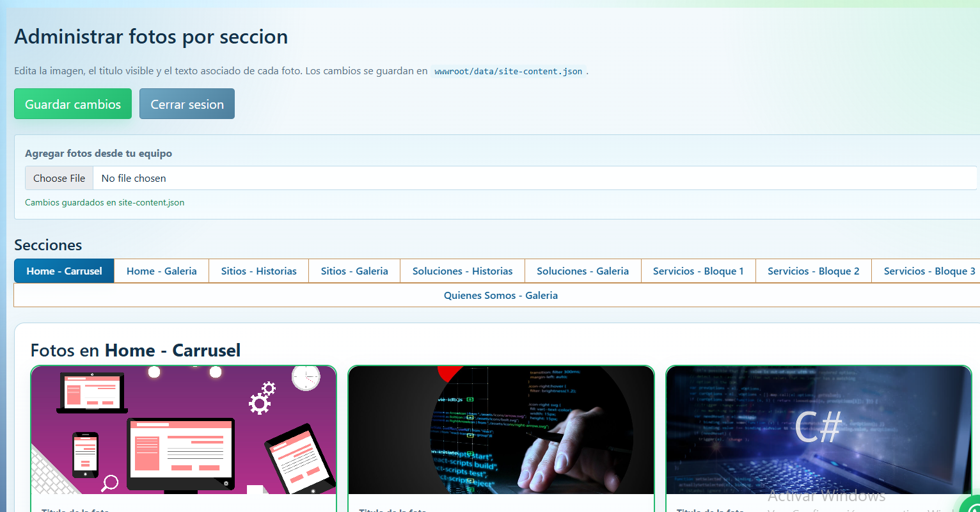Click Cerrar sesion to log out
Screen dimensions: 980x512
(187, 103)
